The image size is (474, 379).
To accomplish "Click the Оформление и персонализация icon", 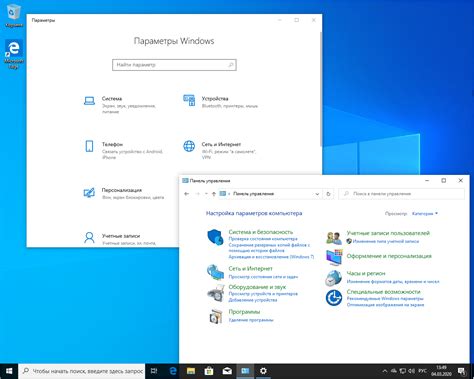I will point(334,257).
